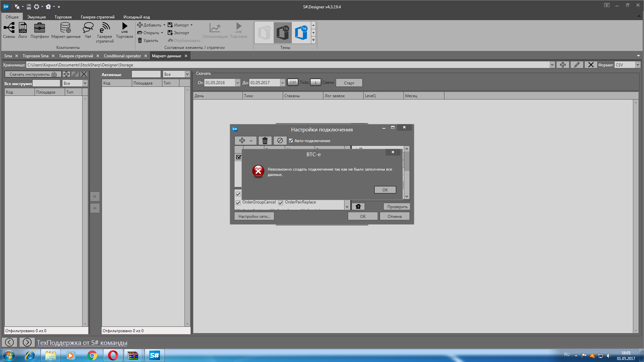Click the help house icon in title bar
The height and width of the screenshot is (362, 644).
pos(48,7)
